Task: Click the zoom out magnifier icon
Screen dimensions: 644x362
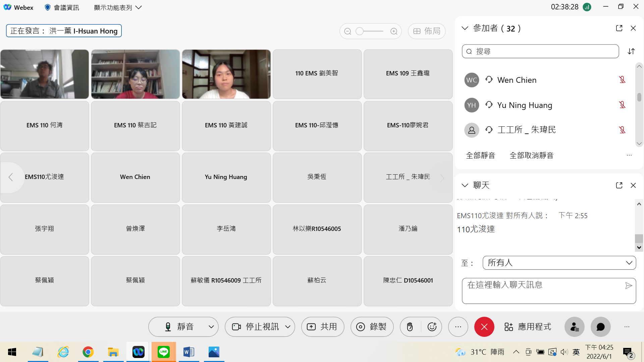Action: pyautogui.click(x=347, y=31)
